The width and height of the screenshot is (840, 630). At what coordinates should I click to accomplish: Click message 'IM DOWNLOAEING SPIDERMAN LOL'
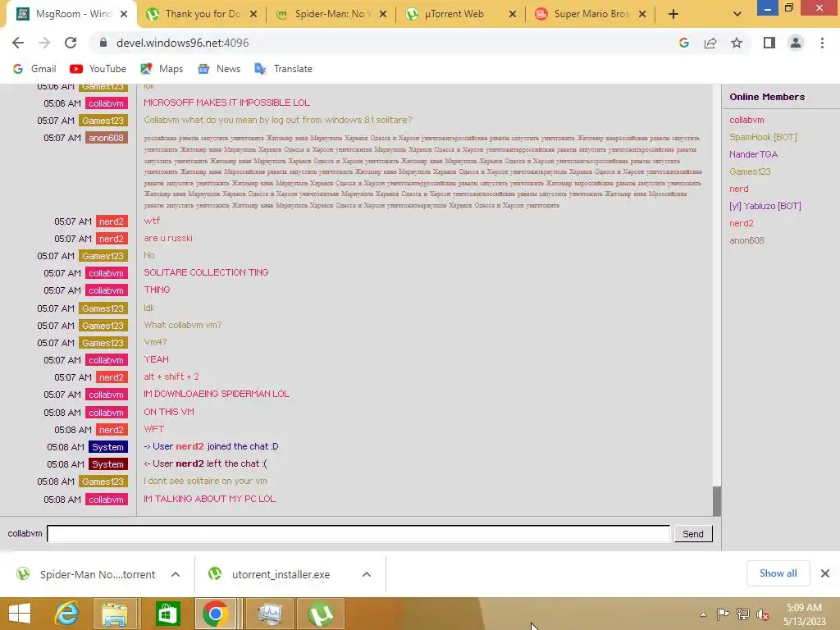(x=217, y=394)
